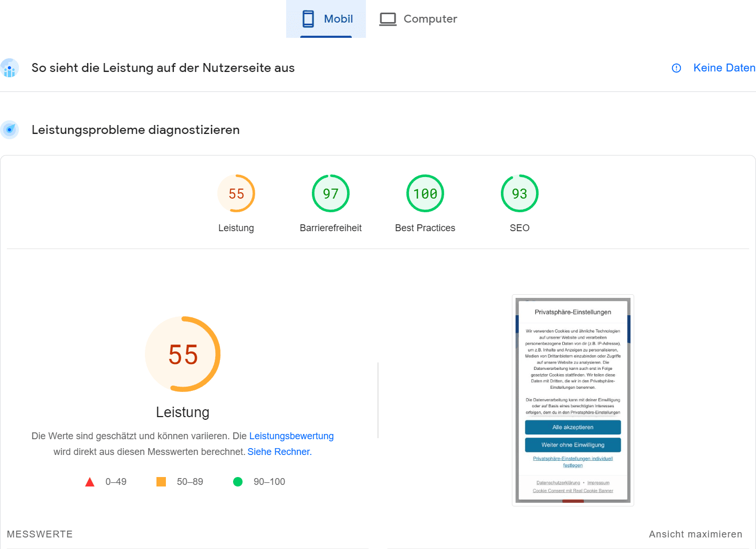The image size is (756, 549).
Task: Switch to the Mobil tab
Action: (x=326, y=19)
